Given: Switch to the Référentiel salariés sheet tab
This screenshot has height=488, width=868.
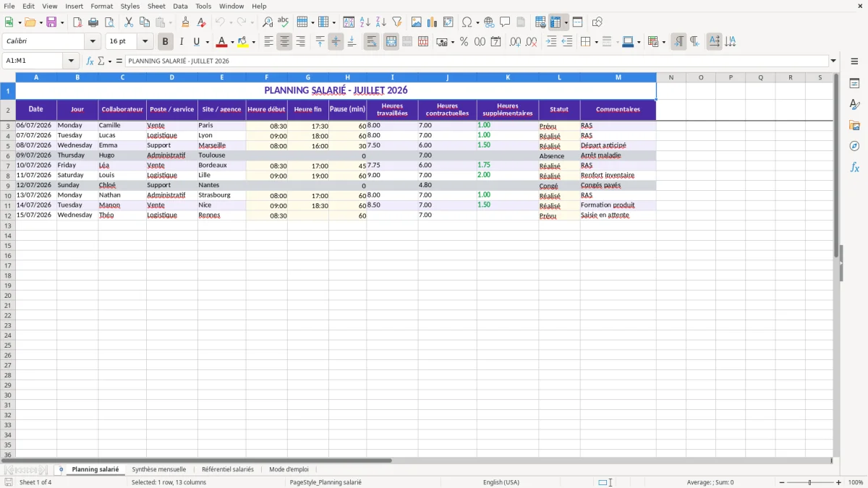Looking at the screenshot, I should [228, 470].
